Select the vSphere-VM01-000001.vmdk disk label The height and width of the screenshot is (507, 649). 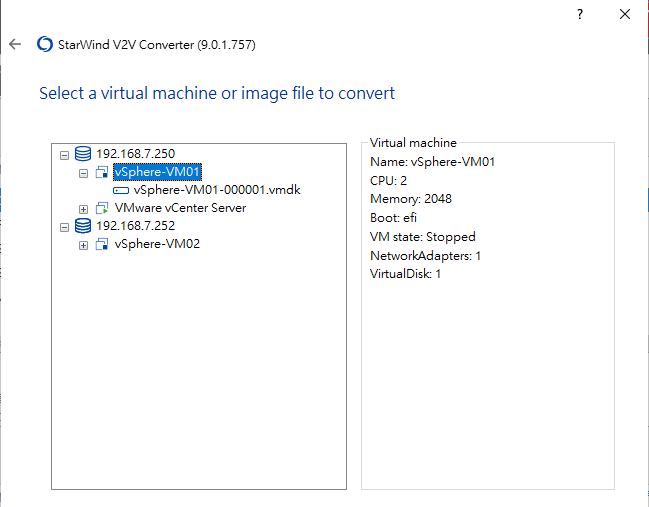click(x=217, y=190)
